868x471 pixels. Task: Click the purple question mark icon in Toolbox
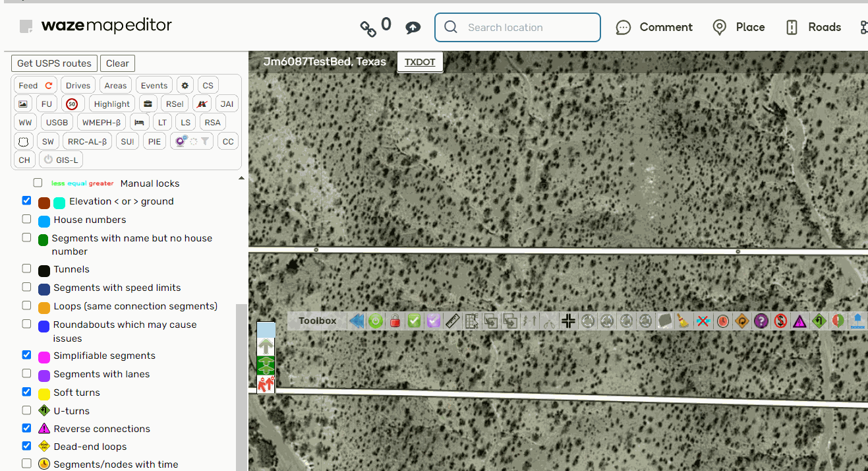pos(761,321)
